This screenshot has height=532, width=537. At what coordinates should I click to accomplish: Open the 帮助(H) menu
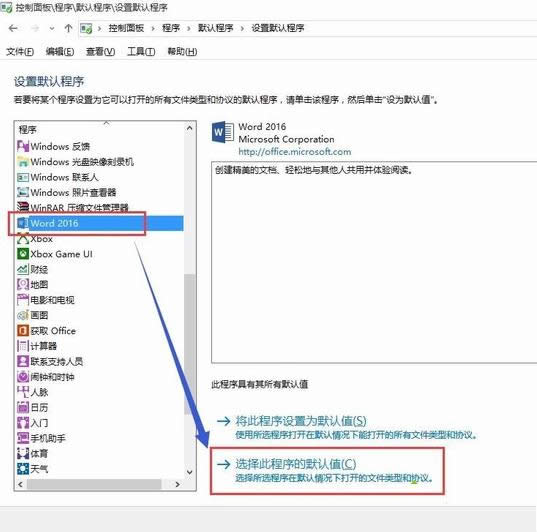point(182,52)
